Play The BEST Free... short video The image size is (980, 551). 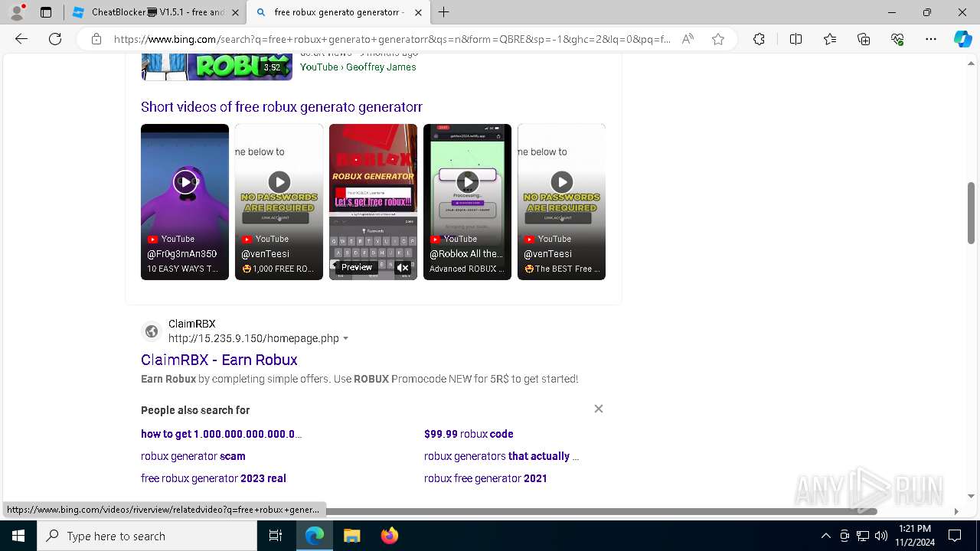point(561,202)
